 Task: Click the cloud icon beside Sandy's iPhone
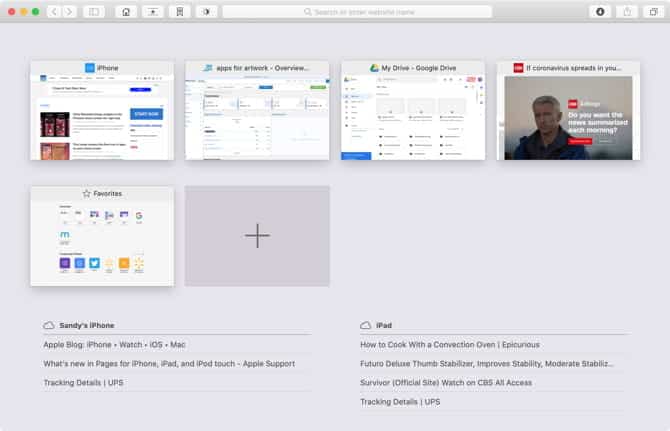point(49,325)
